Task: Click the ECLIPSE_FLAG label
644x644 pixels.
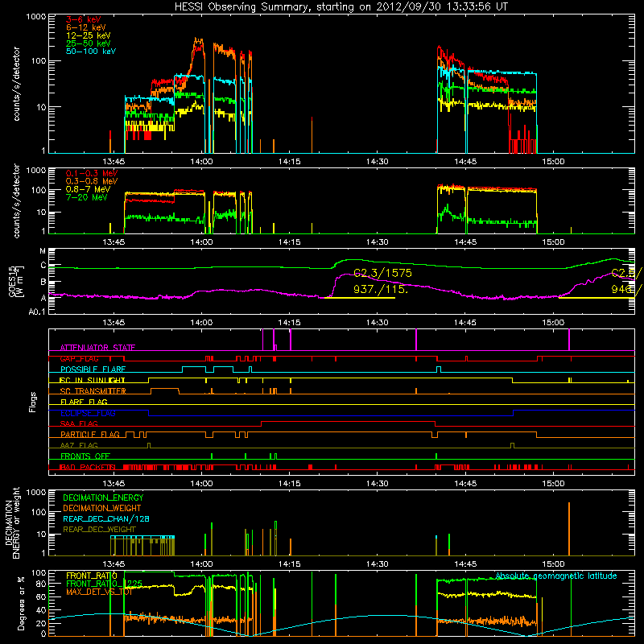Action: 88,413
